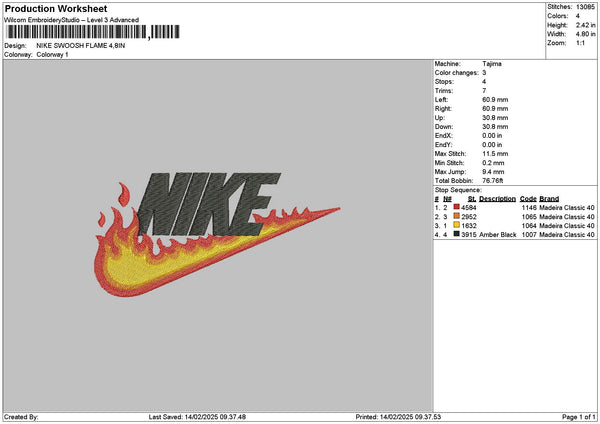Click the orange 2952 thread color swatch
The height and width of the screenshot is (424, 600).
pyautogui.click(x=457, y=216)
